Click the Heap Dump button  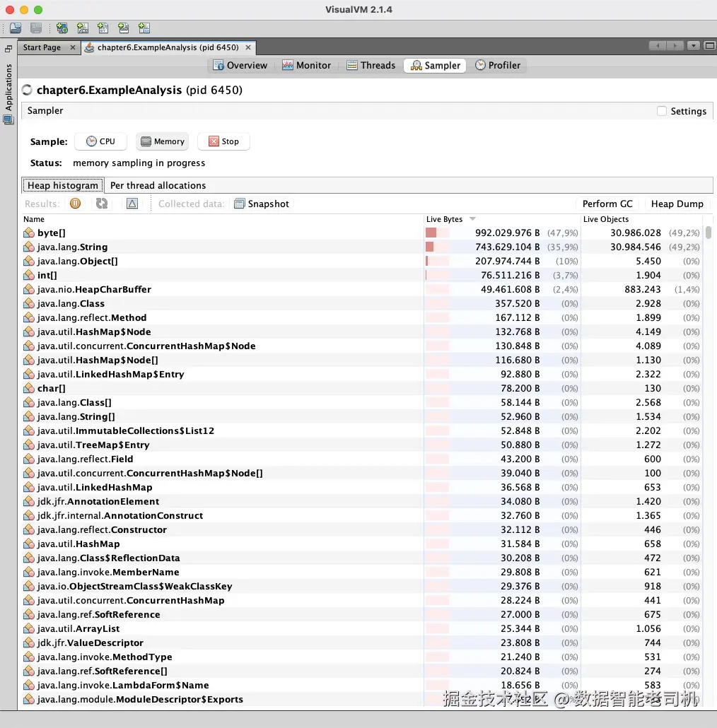click(x=677, y=204)
